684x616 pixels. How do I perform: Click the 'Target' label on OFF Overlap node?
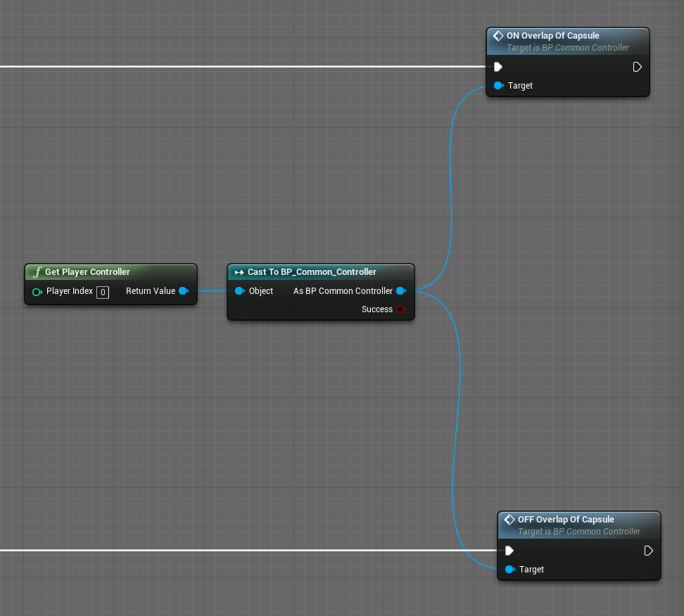(x=531, y=570)
